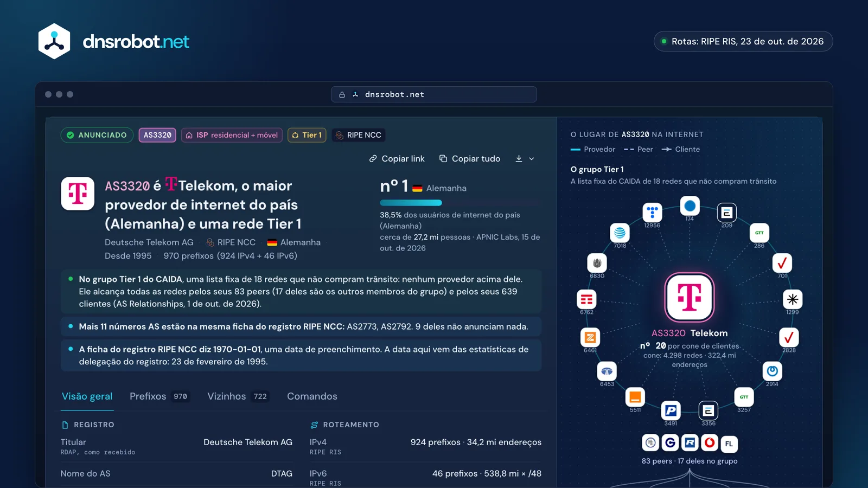The width and height of the screenshot is (868, 488).
Task: Click the browser address bar showing dnsrobot.net
Action: [x=434, y=94]
